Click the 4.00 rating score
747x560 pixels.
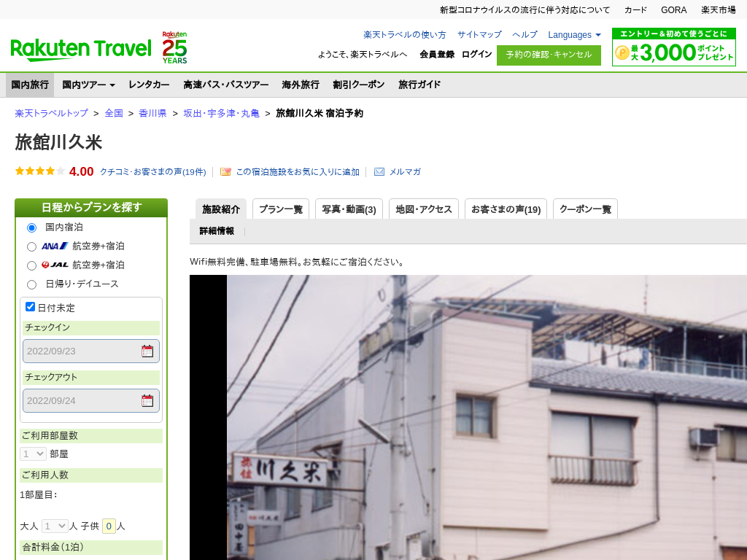tap(82, 171)
